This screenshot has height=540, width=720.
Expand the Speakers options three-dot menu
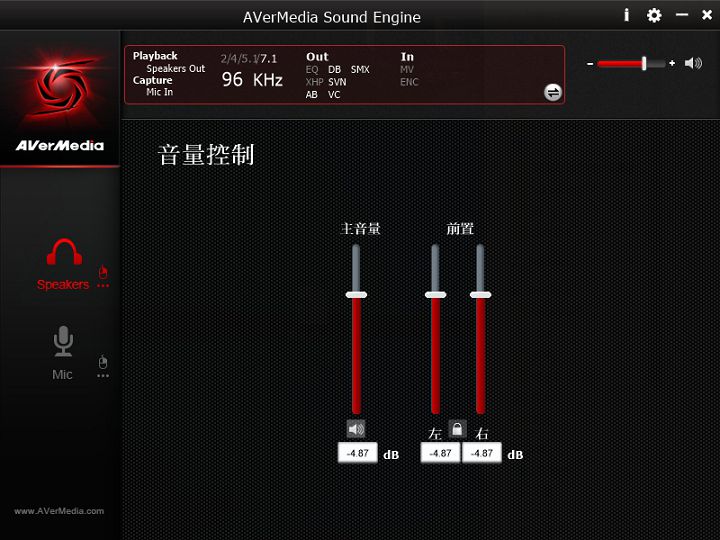[x=103, y=286]
